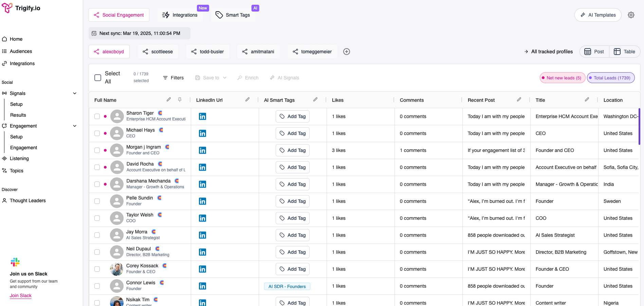Image resolution: width=644 pixels, height=306 pixels.
Task: Edit the AI Smart Tags column pencil icon
Action: (315, 99)
